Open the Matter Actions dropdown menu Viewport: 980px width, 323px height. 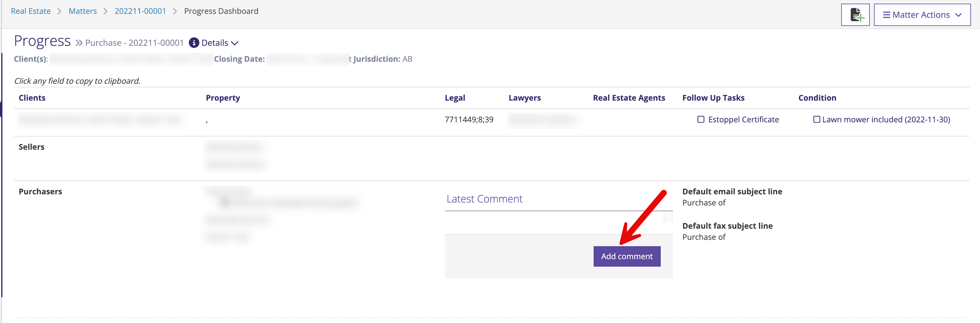click(922, 15)
